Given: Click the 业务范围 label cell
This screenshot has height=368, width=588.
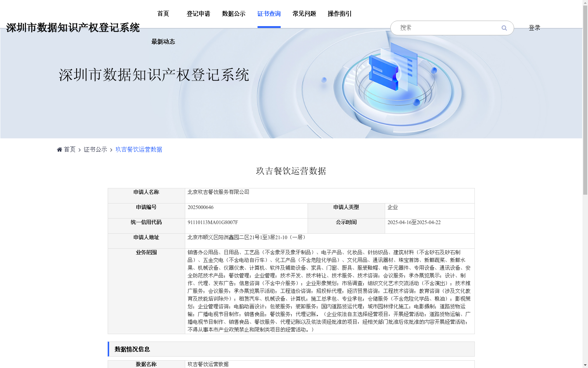Looking at the screenshot, I should coord(146,291).
